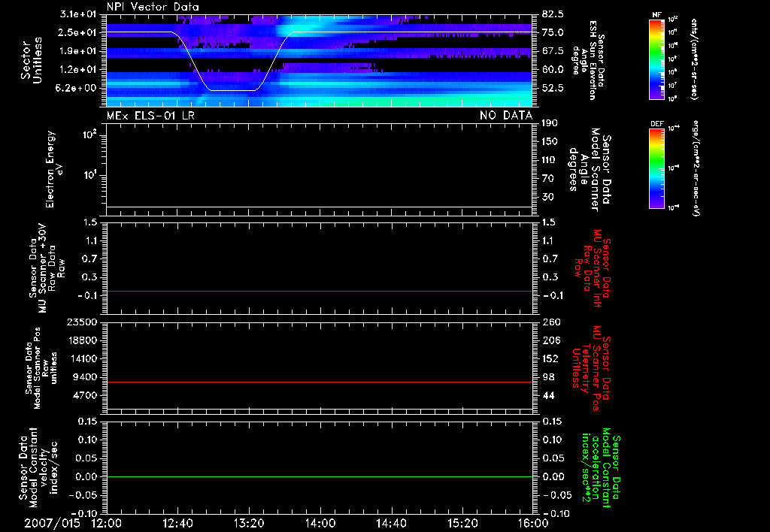Click the 15:20 time axis tick label
The image size is (770, 532).
tap(462, 521)
